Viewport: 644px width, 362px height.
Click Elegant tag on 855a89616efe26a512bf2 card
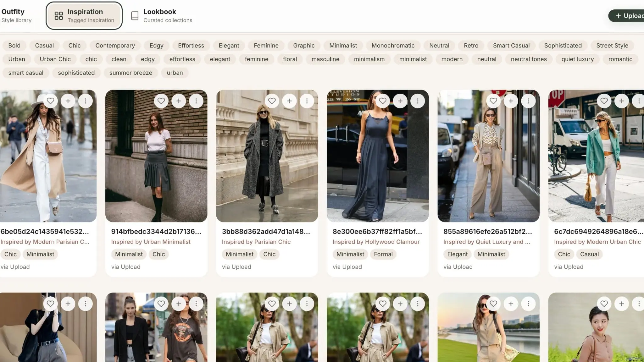[457, 254]
